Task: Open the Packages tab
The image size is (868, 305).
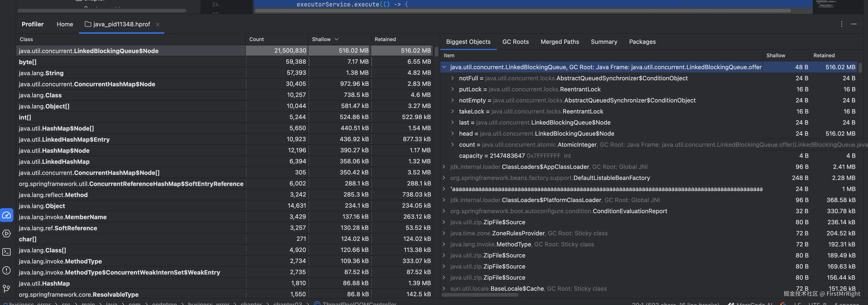Action: coord(642,42)
